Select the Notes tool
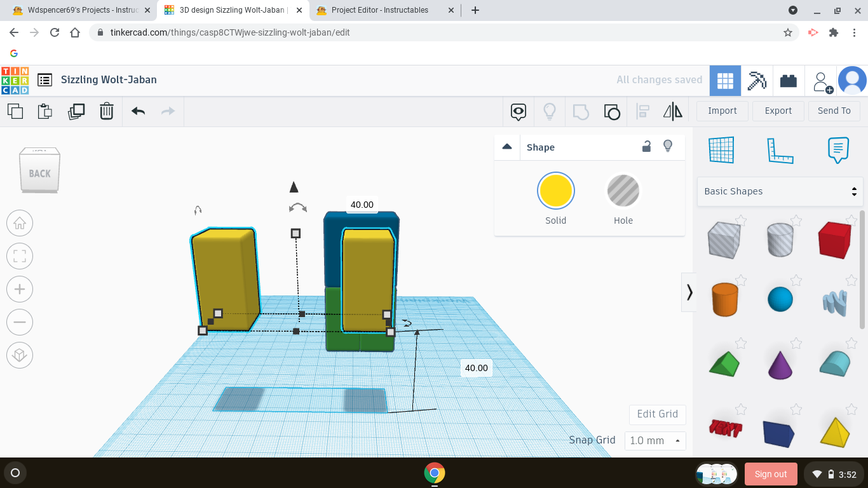 coord(838,150)
